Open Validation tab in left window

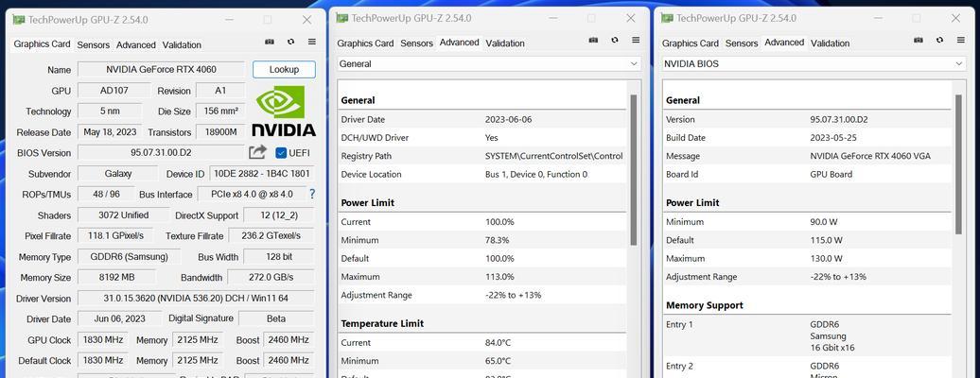point(182,45)
